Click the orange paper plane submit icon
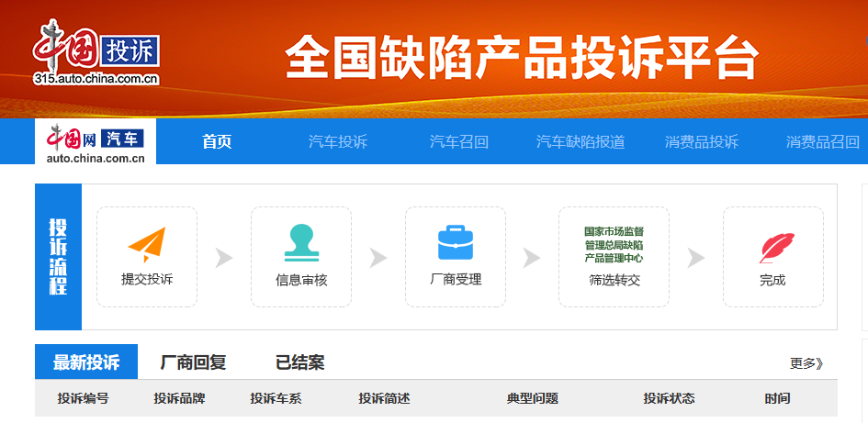Screen dimensions: 868x423 click(x=147, y=245)
